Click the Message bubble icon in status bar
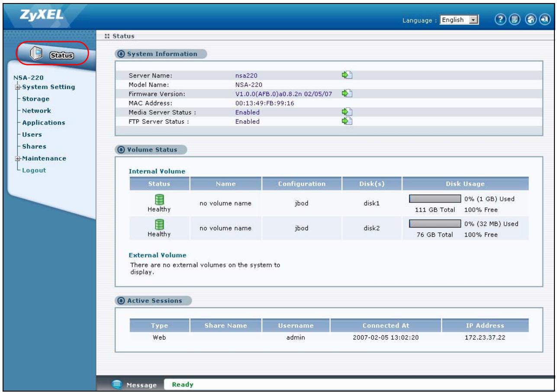Screen dimensions: 557x392 pos(116,384)
